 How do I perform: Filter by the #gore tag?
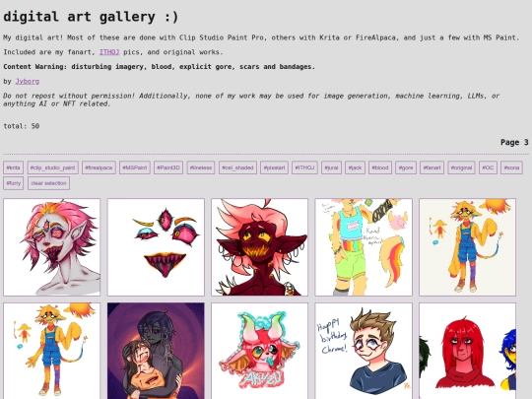point(406,167)
